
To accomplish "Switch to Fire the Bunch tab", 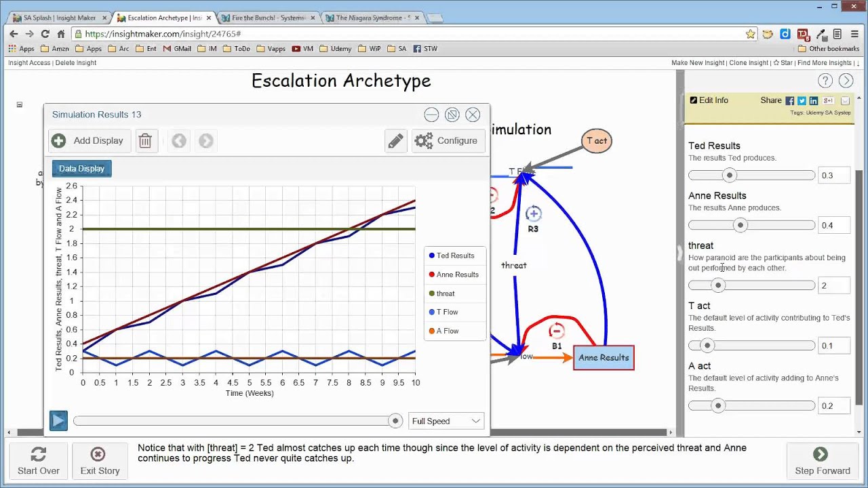I will 268,18.
